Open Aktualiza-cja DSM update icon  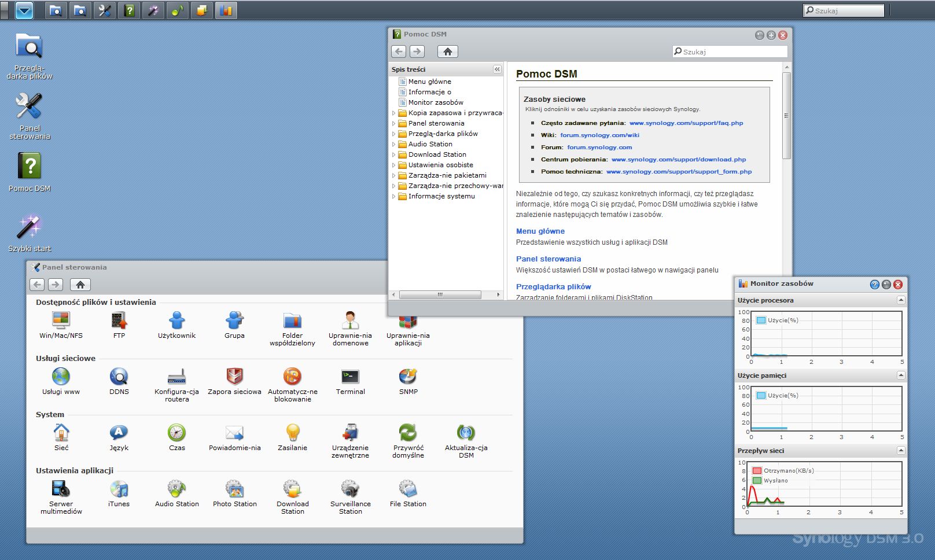466,433
